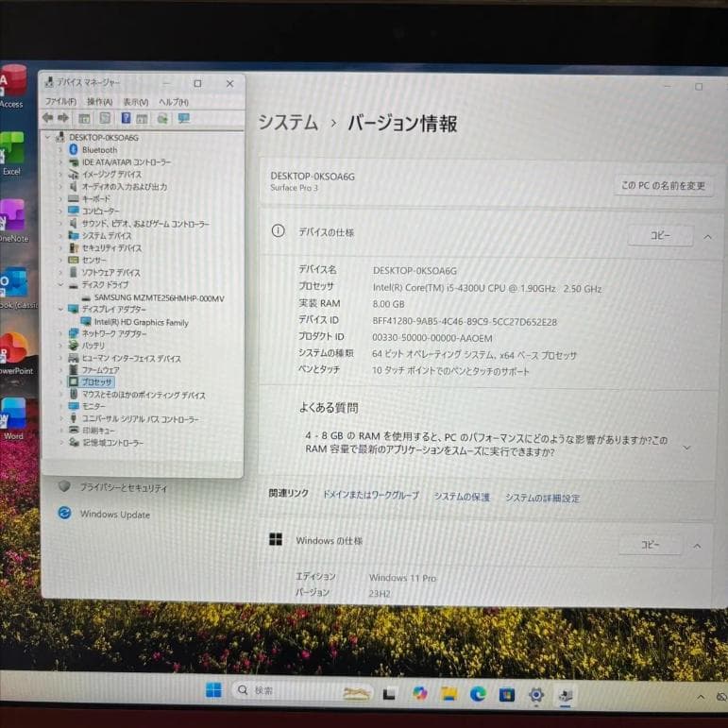Viewport: 728px width, 728px height.
Task: Expand the IDE ATA/ATAPI コントローラー node
Action: [x=60, y=162]
